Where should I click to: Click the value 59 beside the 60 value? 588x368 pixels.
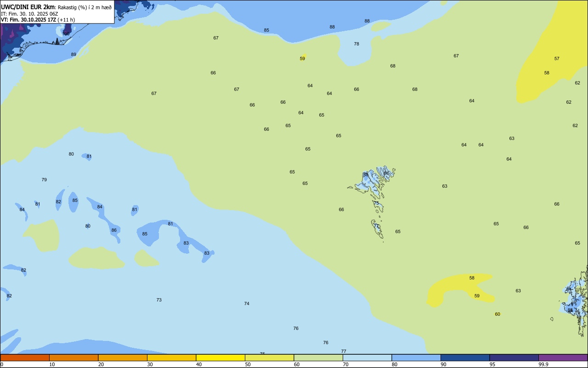[x=477, y=296]
